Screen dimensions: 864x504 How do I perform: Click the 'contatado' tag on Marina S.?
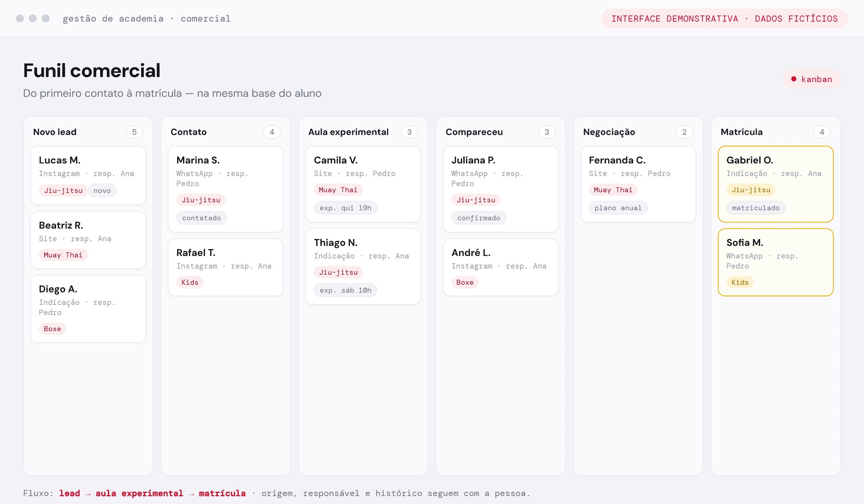202,218
